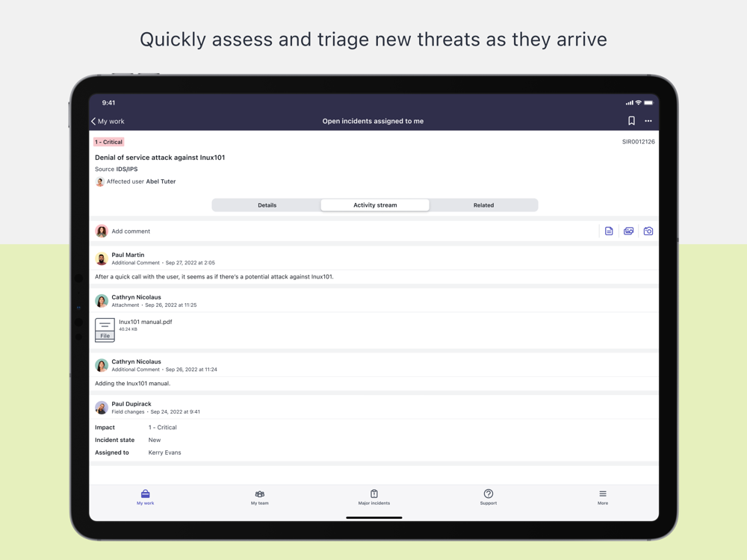Select the Activity stream tab
The image size is (747, 560).
(375, 205)
